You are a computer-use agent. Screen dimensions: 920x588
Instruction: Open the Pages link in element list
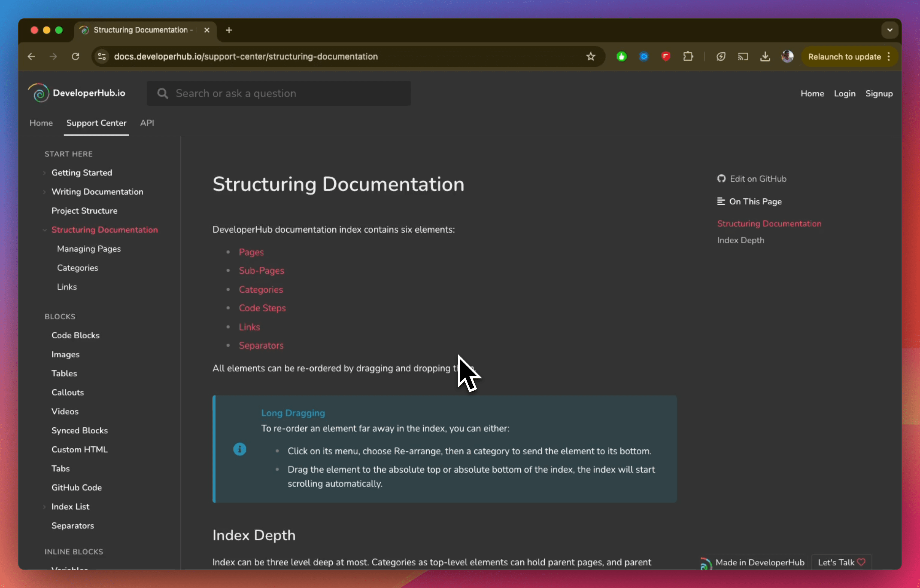click(x=251, y=252)
